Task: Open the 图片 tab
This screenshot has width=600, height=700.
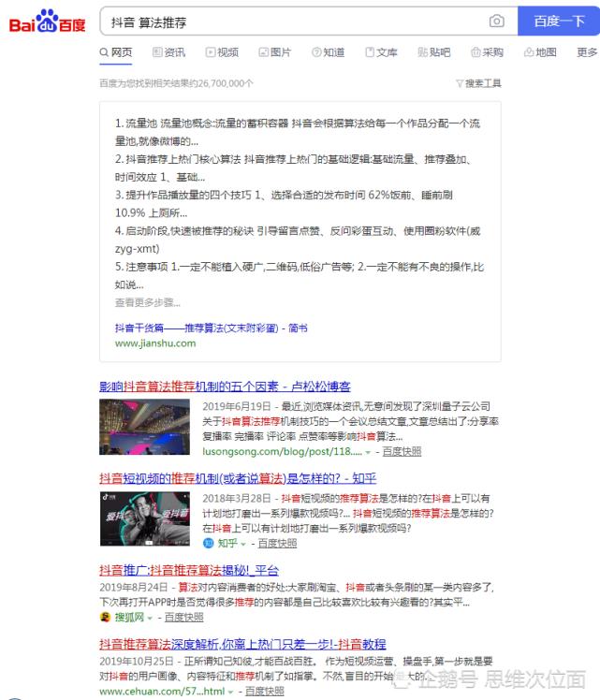Action: 275,52
